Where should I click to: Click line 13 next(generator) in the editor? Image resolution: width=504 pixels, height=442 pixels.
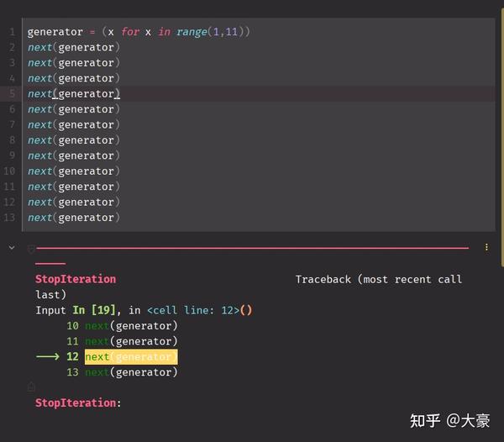tap(74, 218)
